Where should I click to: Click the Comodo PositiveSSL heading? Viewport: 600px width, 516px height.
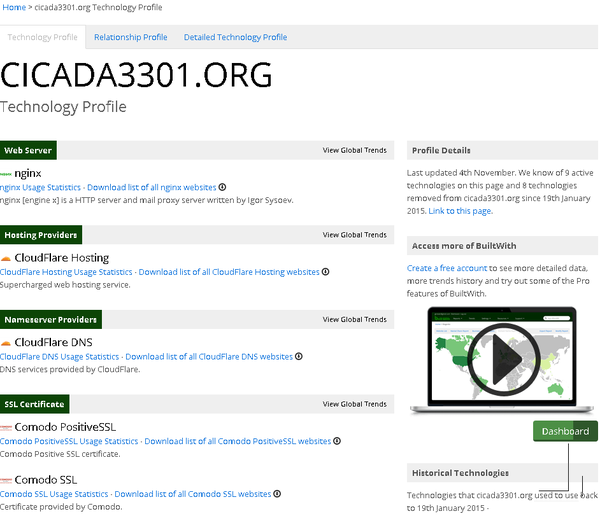65,427
